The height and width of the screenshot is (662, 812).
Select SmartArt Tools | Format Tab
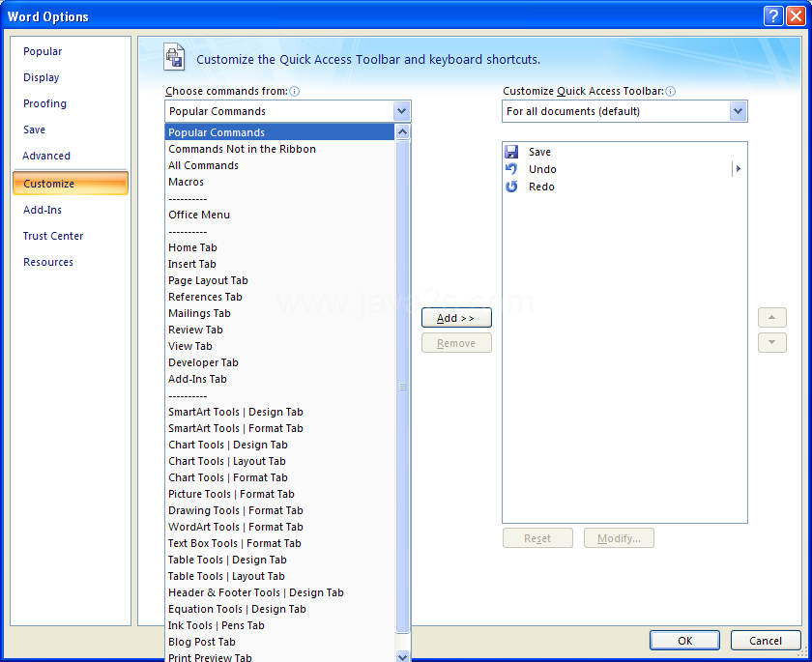pyautogui.click(x=279, y=428)
